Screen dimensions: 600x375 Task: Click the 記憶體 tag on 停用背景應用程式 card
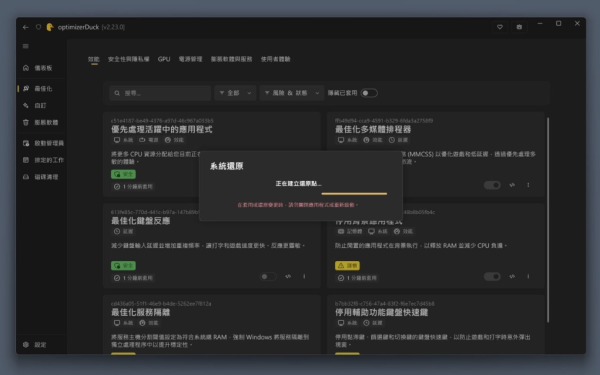[350, 232]
